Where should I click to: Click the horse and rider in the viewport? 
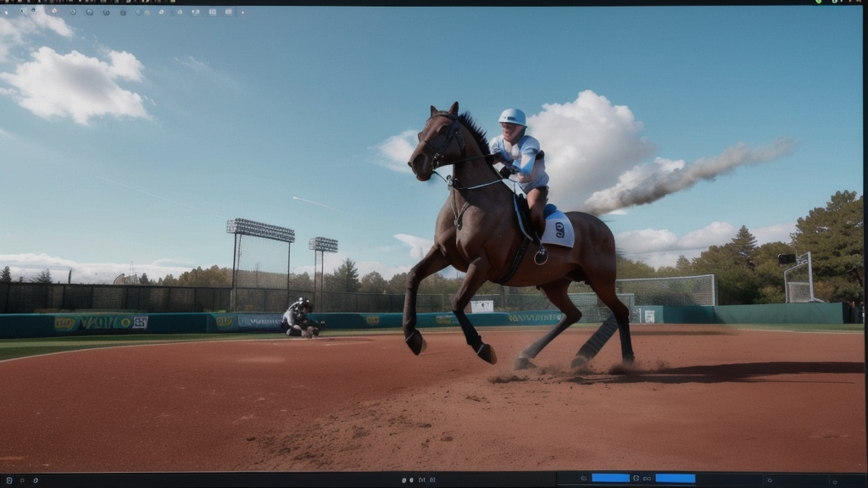[x=519, y=237]
